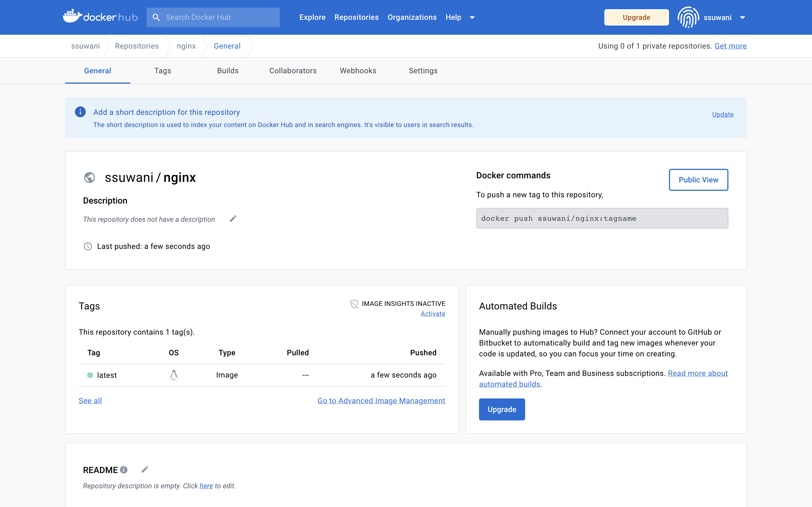The height and width of the screenshot is (507, 812).
Task: Click the docker push command box
Action: [x=602, y=218]
